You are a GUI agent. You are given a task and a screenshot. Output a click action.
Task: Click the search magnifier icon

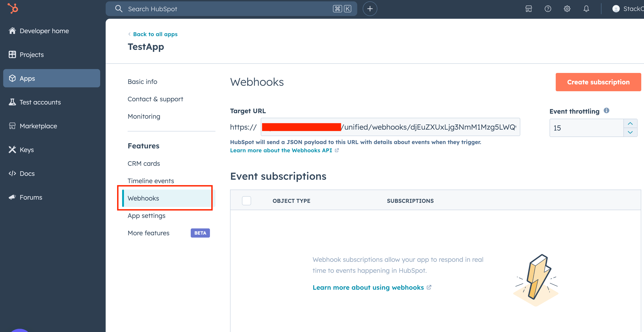point(118,9)
